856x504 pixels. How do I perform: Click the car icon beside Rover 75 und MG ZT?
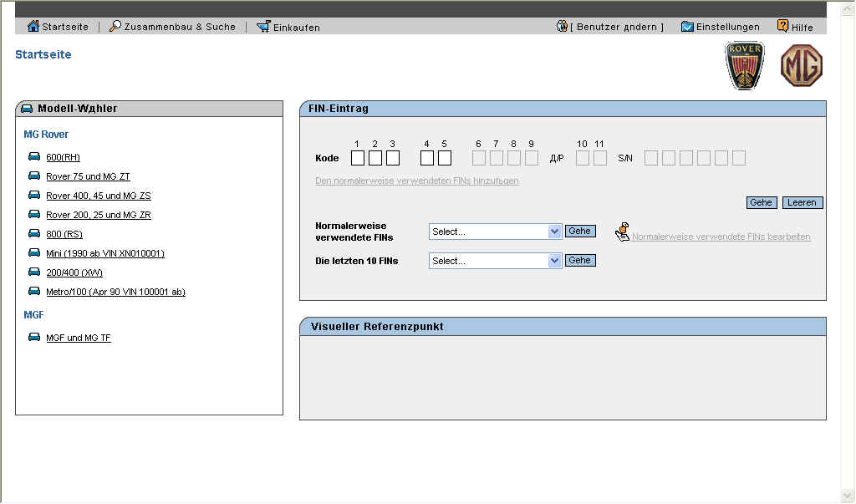[x=34, y=176]
